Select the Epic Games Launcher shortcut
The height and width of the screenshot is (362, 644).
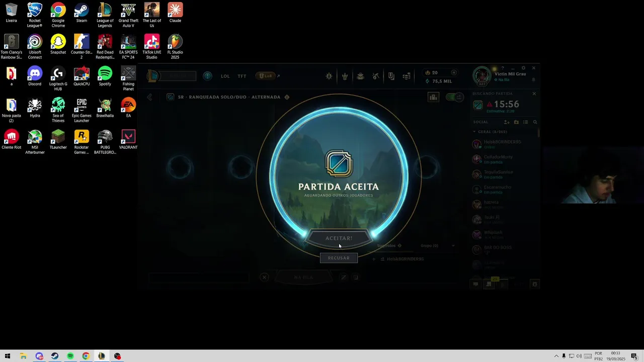coord(82,110)
